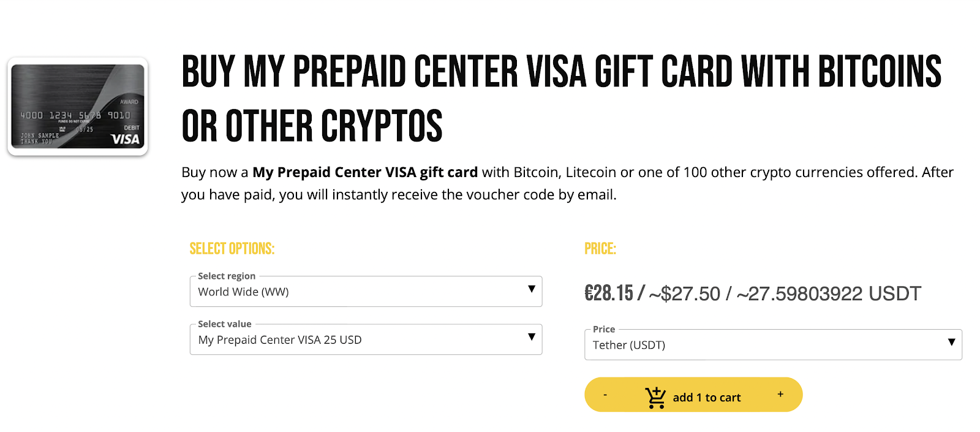Screen dimensions: 980x432
Task: Click the "Select value" field label
Action: 225,324
